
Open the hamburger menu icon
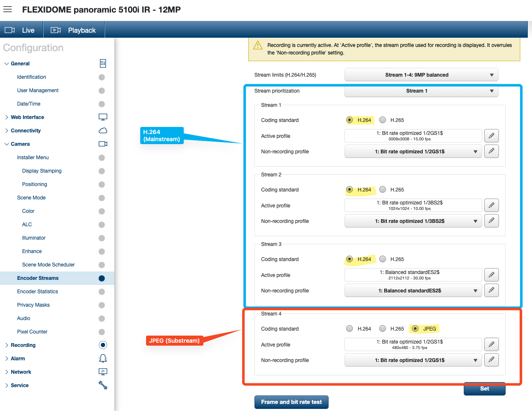tap(8, 9)
